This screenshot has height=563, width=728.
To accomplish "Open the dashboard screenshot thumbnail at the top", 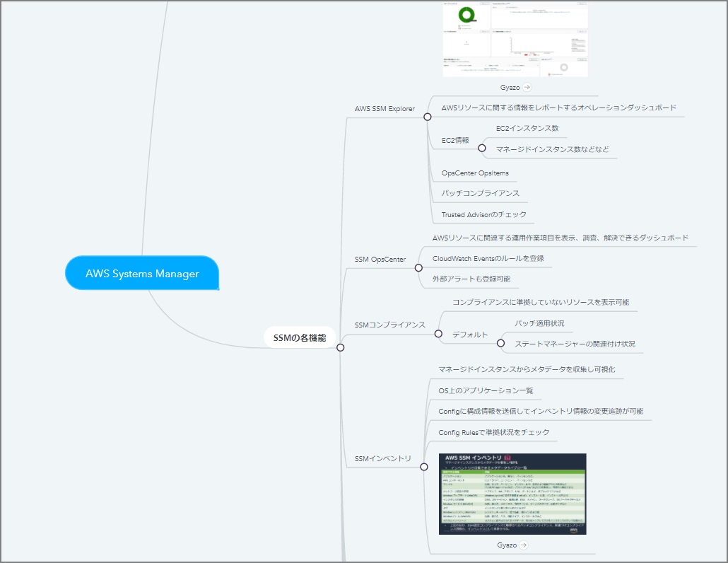I will coord(515,39).
